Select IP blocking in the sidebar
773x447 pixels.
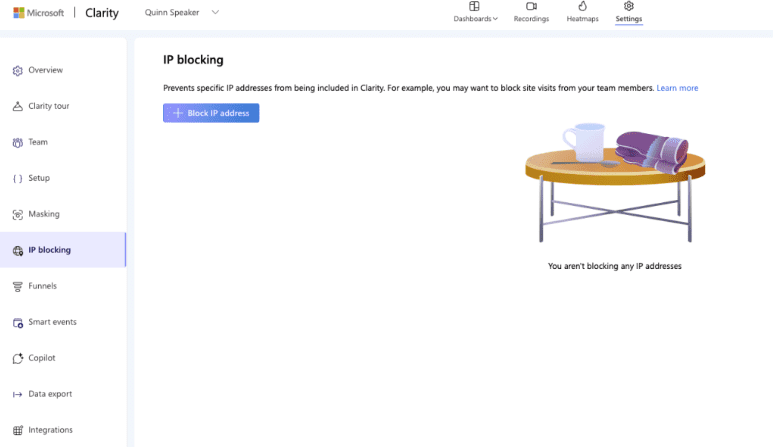(x=49, y=250)
